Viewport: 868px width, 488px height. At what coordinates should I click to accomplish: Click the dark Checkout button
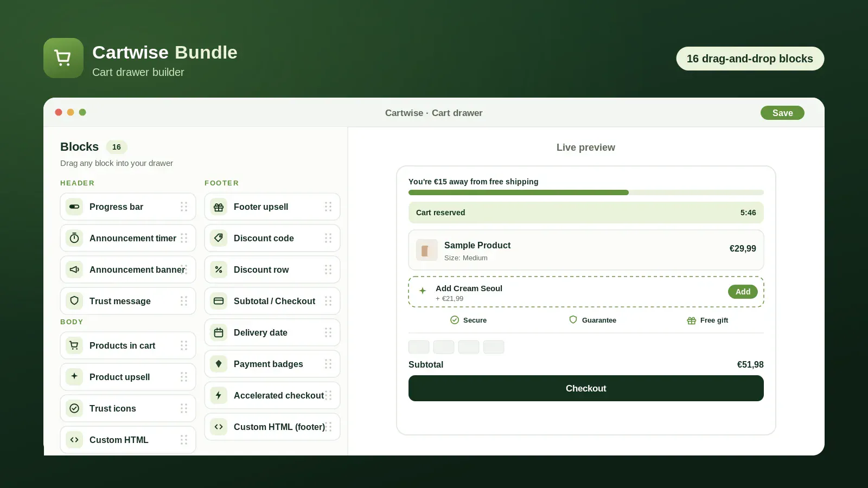(x=586, y=388)
